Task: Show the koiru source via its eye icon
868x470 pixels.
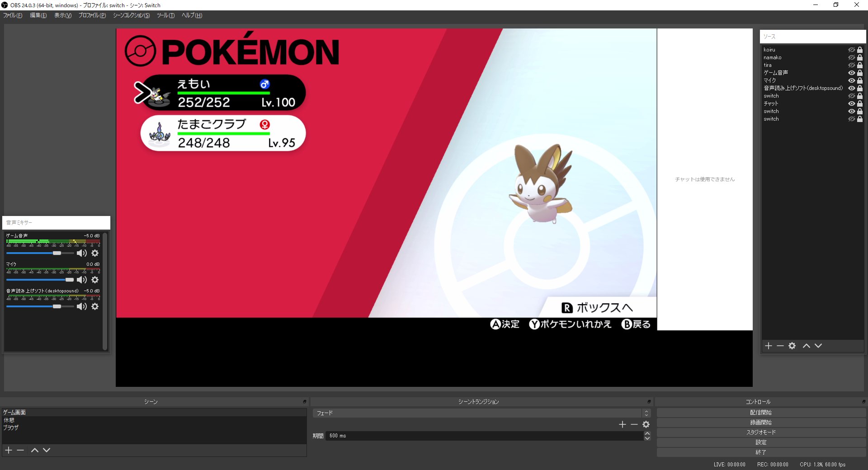Action: 851,50
